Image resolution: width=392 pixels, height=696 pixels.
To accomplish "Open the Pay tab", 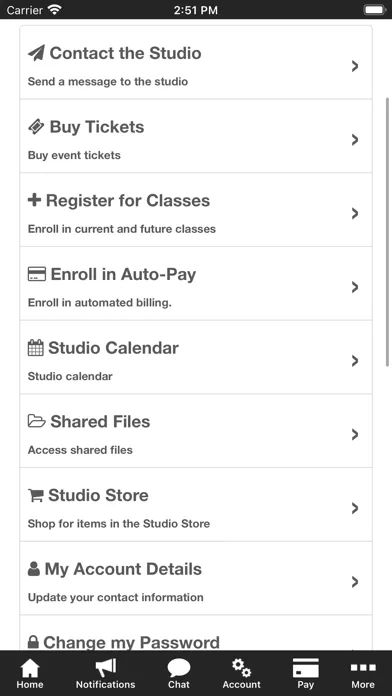I will [305, 674].
